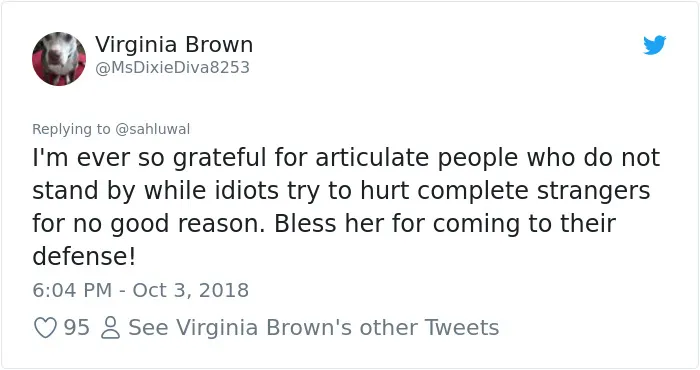
Task: Open Virginia Brown's profile picture
Action: (x=59, y=58)
